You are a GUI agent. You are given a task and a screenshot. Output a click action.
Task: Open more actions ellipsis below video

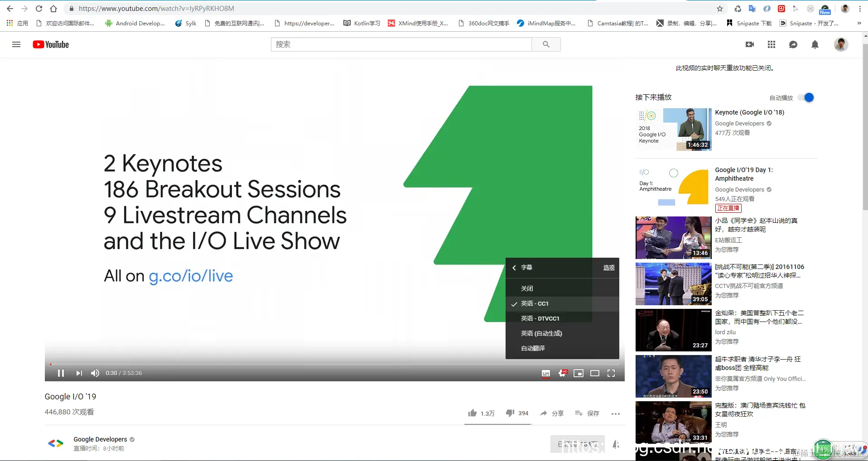click(x=615, y=413)
